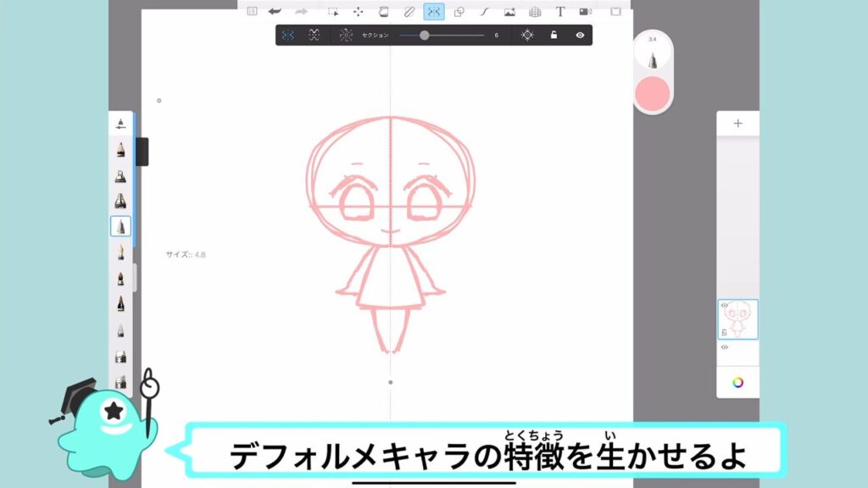The image size is (868, 488).
Task: Open brush properties puck showing 3.4
Action: pyautogui.click(x=653, y=54)
